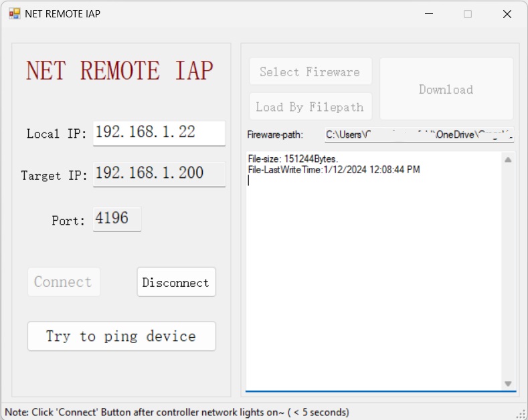Focus the Target IP address box

[x=159, y=174]
